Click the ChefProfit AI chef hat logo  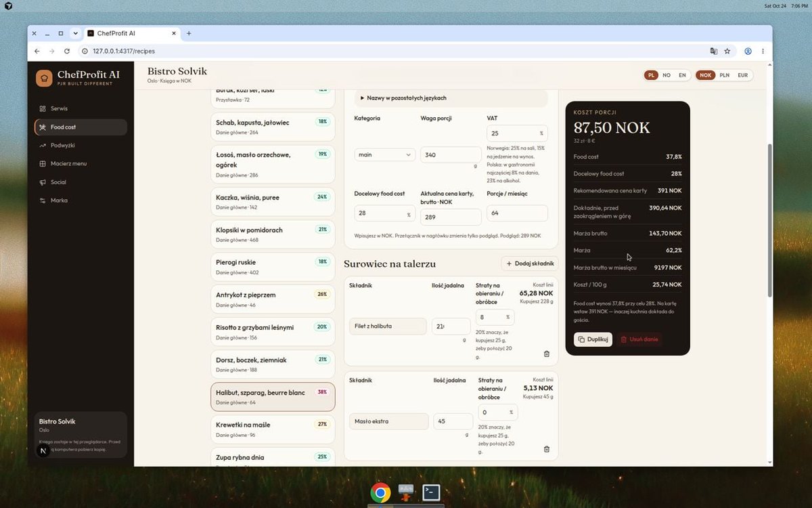pyautogui.click(x=44, y=78)
